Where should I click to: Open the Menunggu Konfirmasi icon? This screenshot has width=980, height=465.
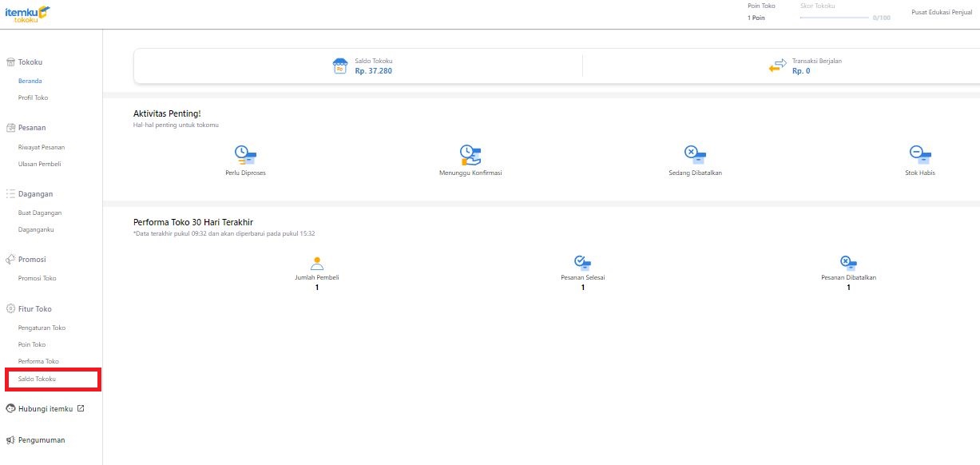coord(470,154)
